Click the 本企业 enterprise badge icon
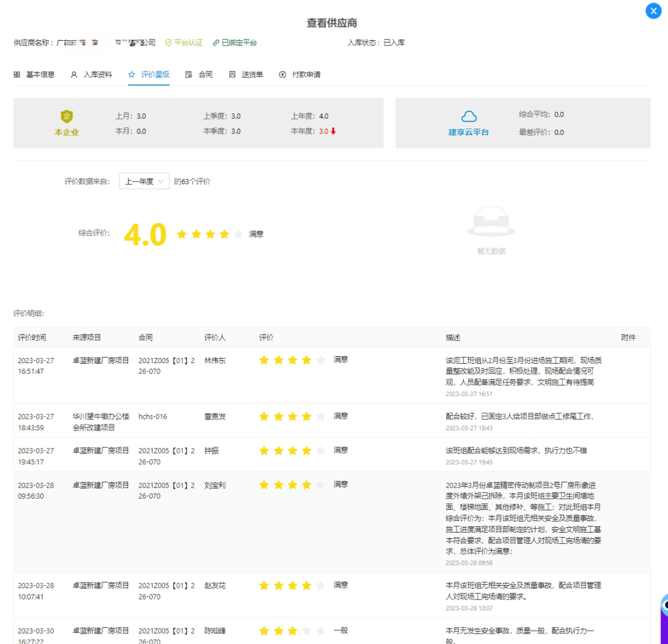668x644 pixels. pos(67,114)
